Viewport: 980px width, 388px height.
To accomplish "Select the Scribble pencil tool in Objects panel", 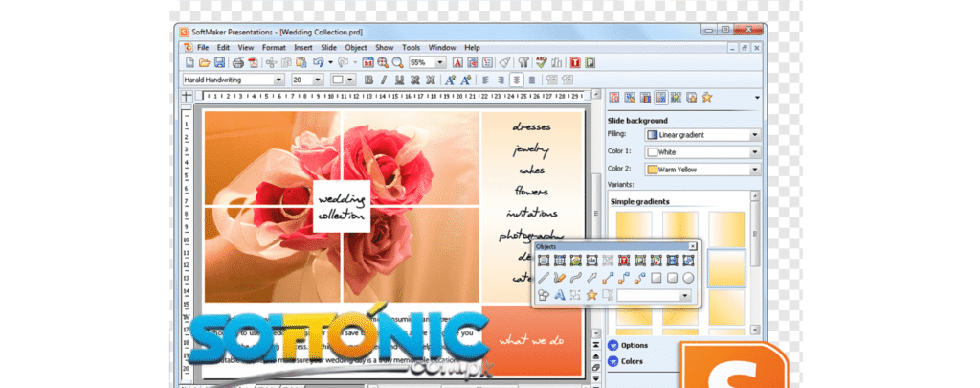I will click(559, 277).
